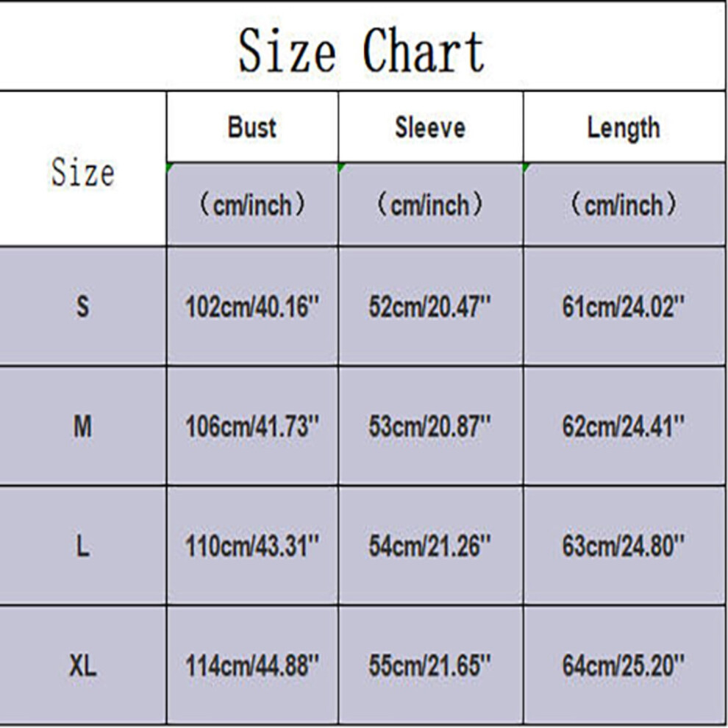Click the Size row header cell
This screenshot has width=728, height=728.
click(x=82, y=169)
